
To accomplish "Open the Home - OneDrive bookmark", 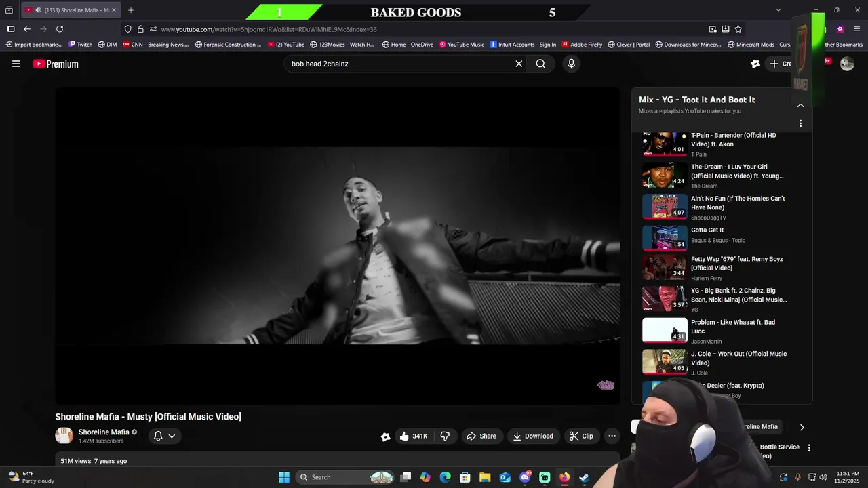I will tap(408, 45).
